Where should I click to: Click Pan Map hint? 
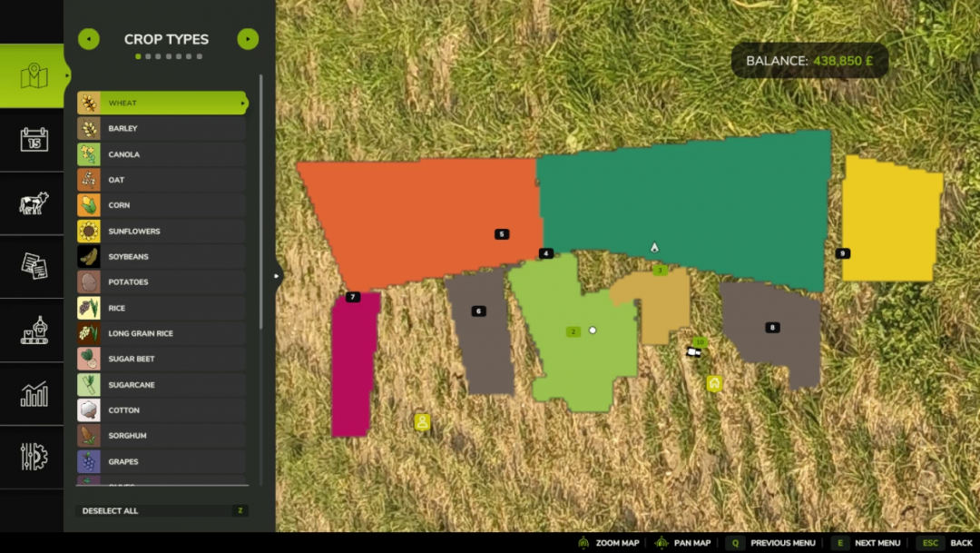click(x=682, y=543)
